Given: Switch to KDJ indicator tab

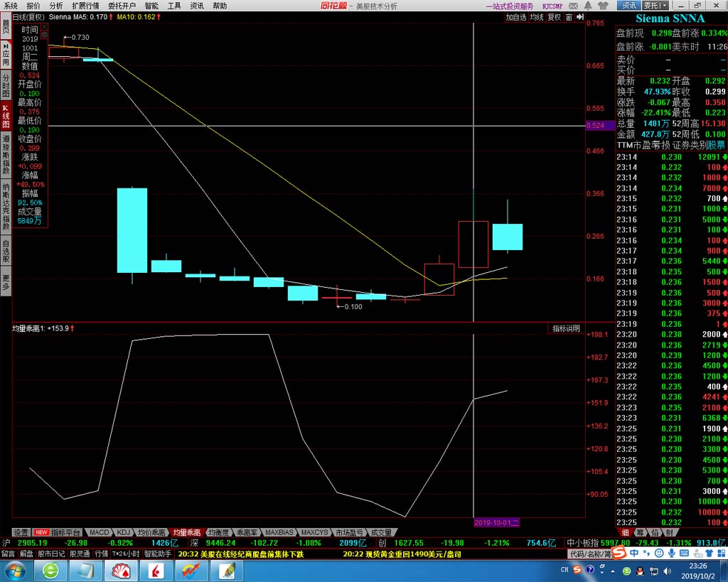Looking at the screenshot, I should [x=123, y=532].
